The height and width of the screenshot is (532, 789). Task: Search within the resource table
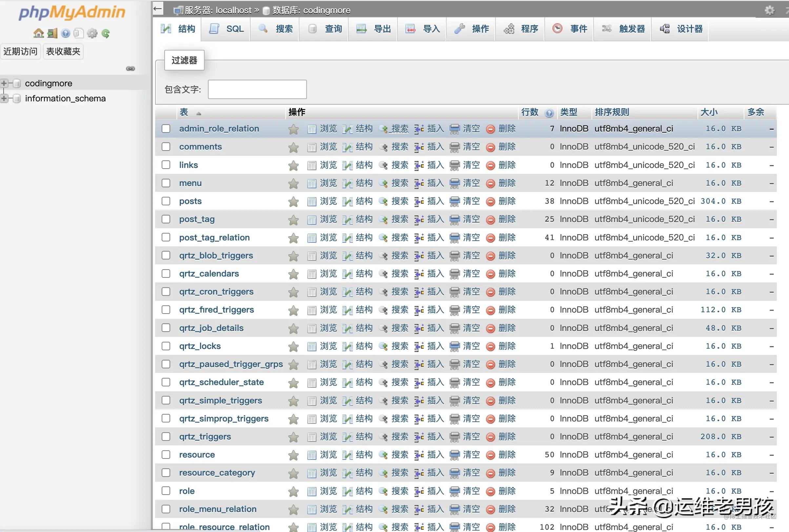[400, 454]
